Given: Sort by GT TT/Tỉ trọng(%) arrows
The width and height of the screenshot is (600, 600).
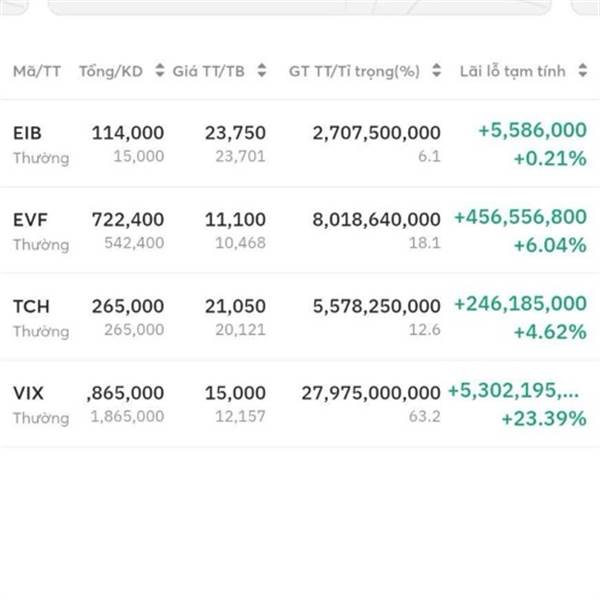Looking at the screenshot, I should pos(436,70).
